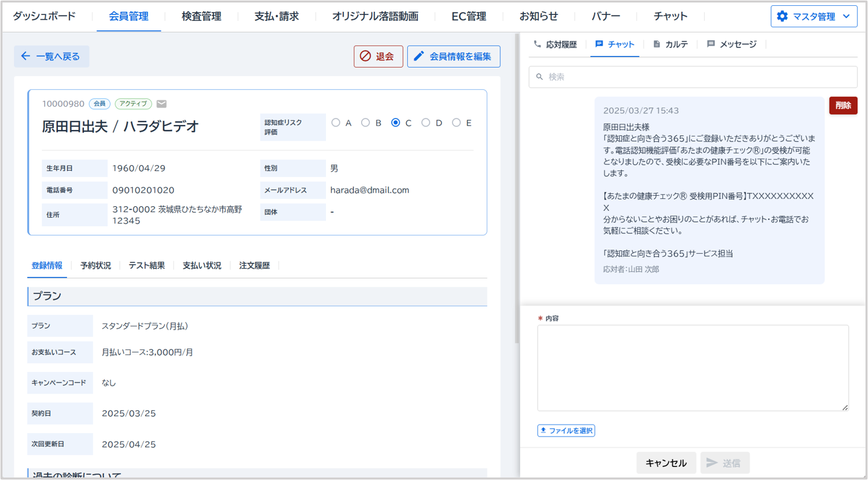Click the magnifier icon in the search field

coord(539,77)
